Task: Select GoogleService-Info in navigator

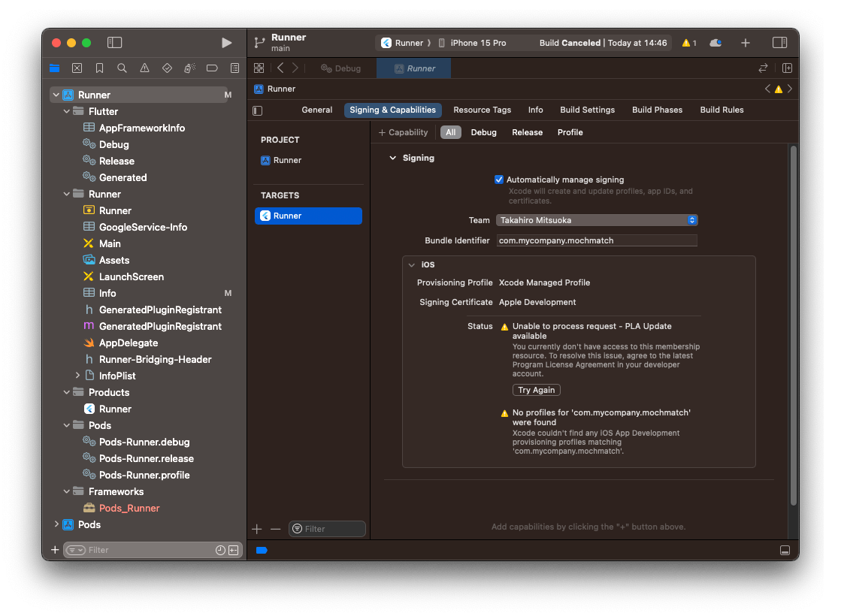Action: coord(143,228)
